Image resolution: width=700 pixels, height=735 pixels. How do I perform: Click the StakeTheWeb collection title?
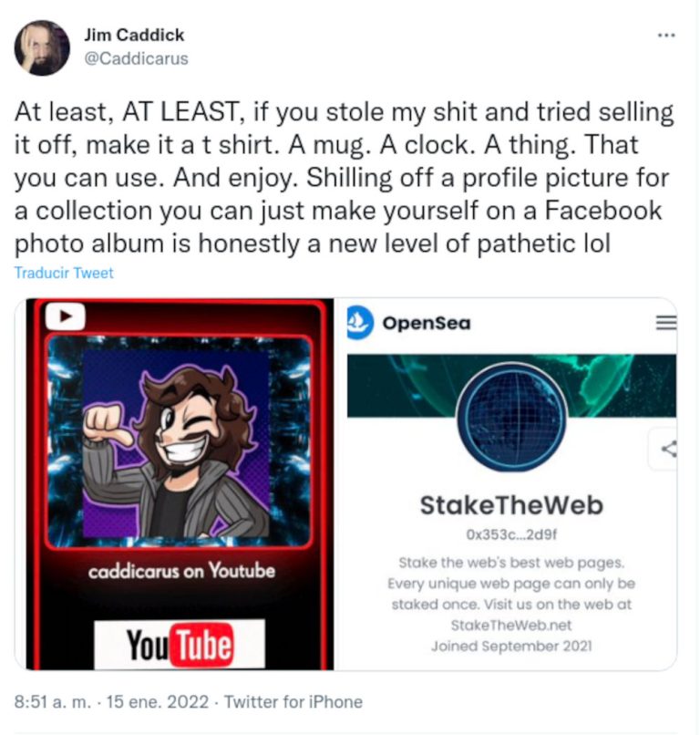(511, 505)
